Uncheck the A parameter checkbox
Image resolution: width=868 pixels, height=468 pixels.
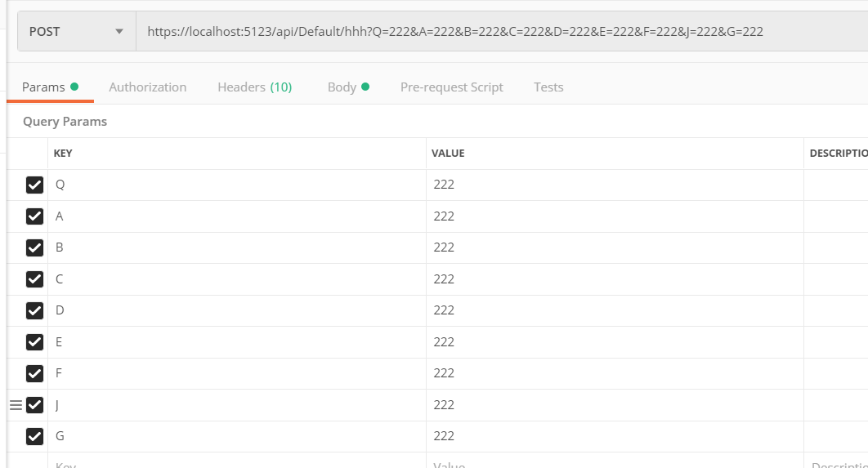(34, 216)
